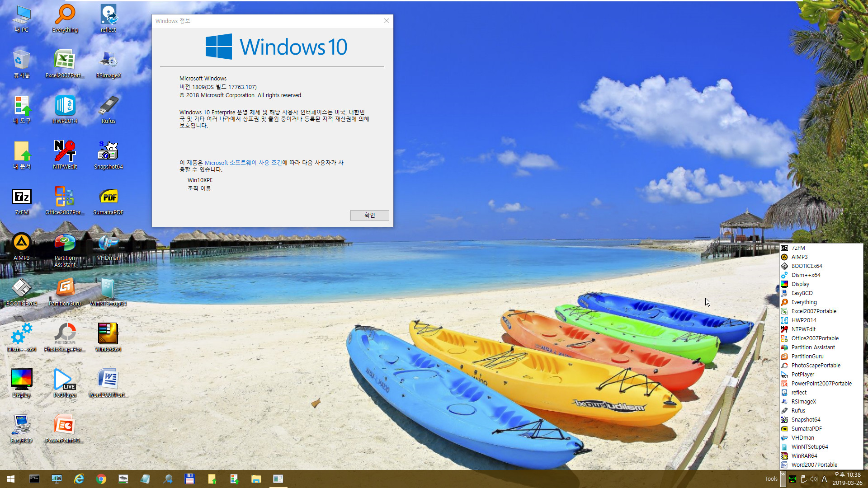Click the volume speaker tray icon
868x488 pixels.
(x=813, y=479)
